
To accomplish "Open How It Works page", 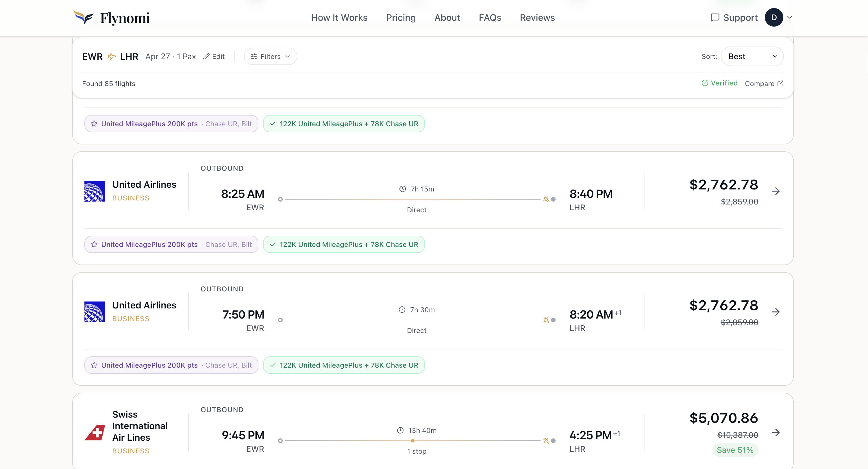I will tap(339, 18).
